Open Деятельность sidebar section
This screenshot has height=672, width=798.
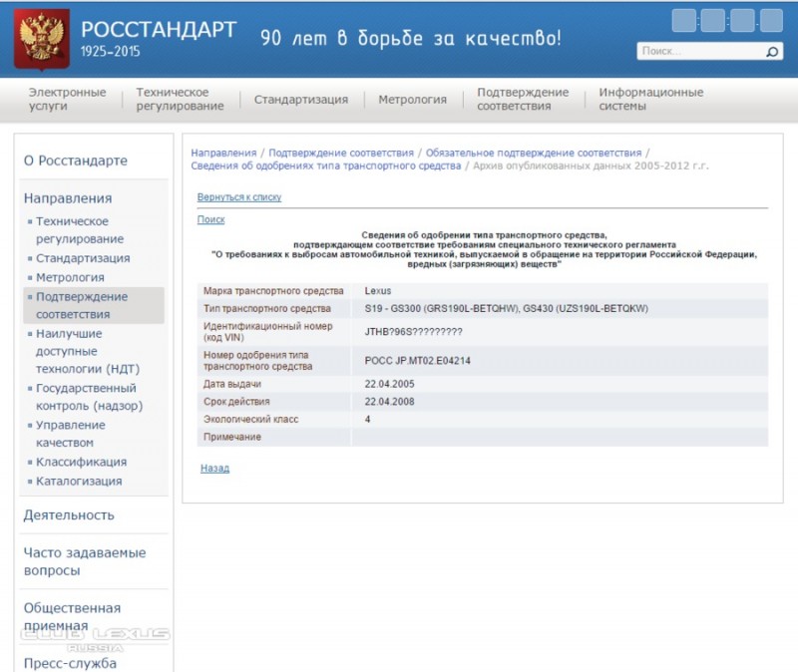pos(69,515)
